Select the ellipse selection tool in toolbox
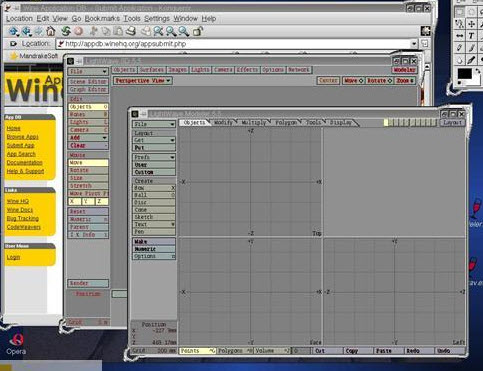 471,12
